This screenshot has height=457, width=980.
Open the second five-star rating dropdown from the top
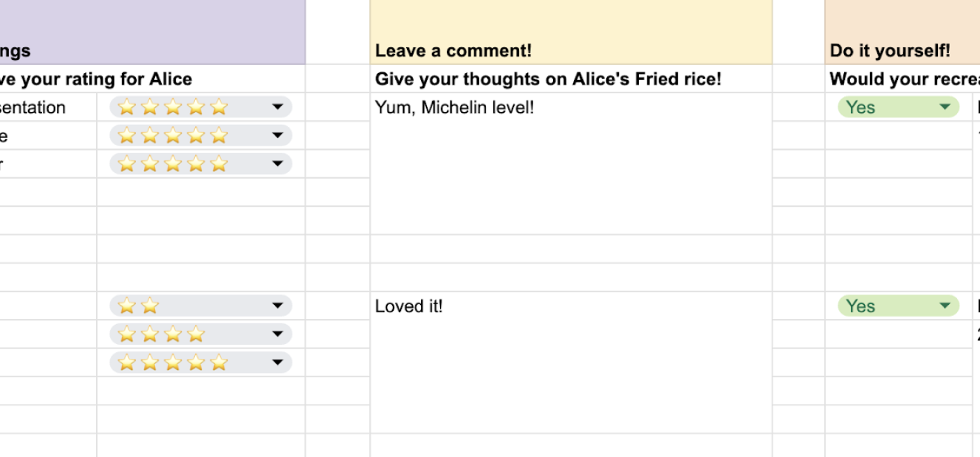(277, 136)
